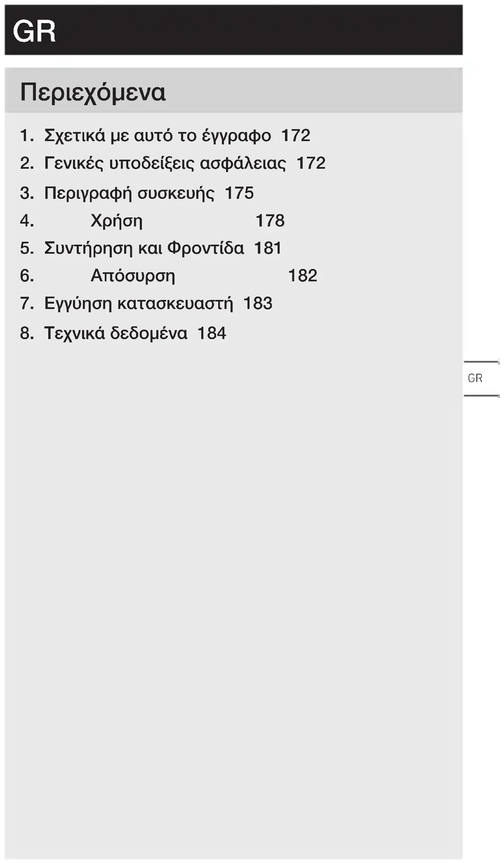
Task: Select page number 181 in the contents
Action: click(x=268, y=248)
